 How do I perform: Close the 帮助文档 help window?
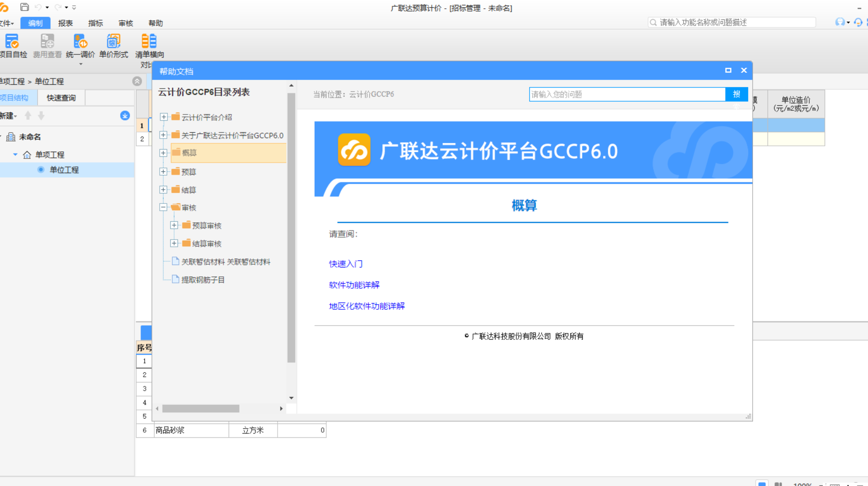[744, 70]
